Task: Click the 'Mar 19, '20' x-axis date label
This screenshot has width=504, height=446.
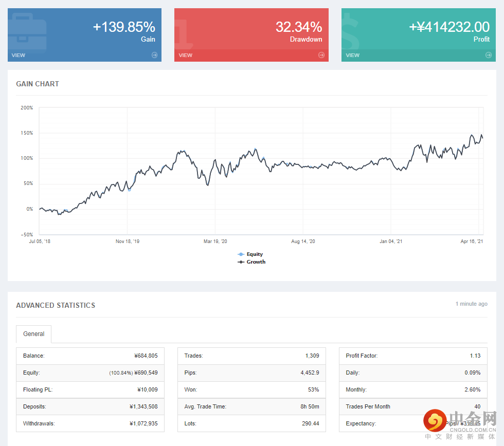Action: pyautogui.click(x=215, y=241)
